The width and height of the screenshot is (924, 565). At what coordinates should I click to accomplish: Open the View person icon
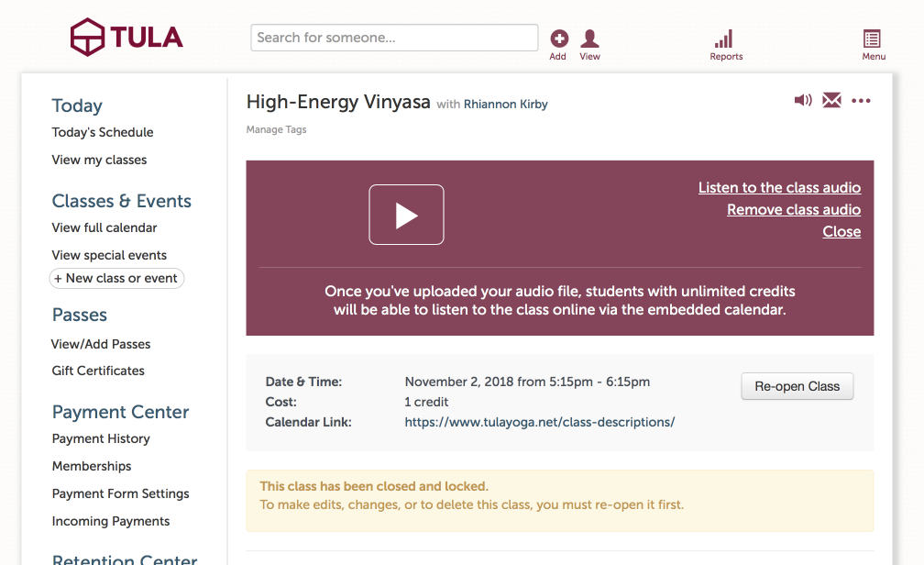(x=589, y=39)
